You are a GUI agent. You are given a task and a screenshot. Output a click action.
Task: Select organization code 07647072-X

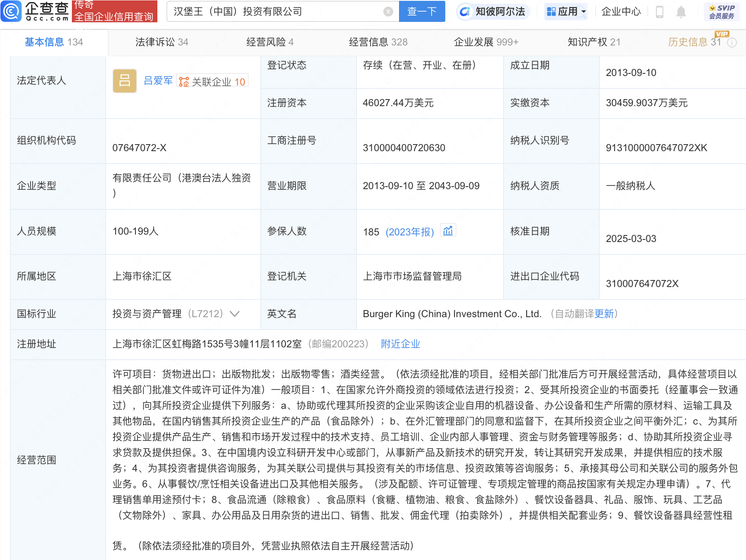pos(139,148)
